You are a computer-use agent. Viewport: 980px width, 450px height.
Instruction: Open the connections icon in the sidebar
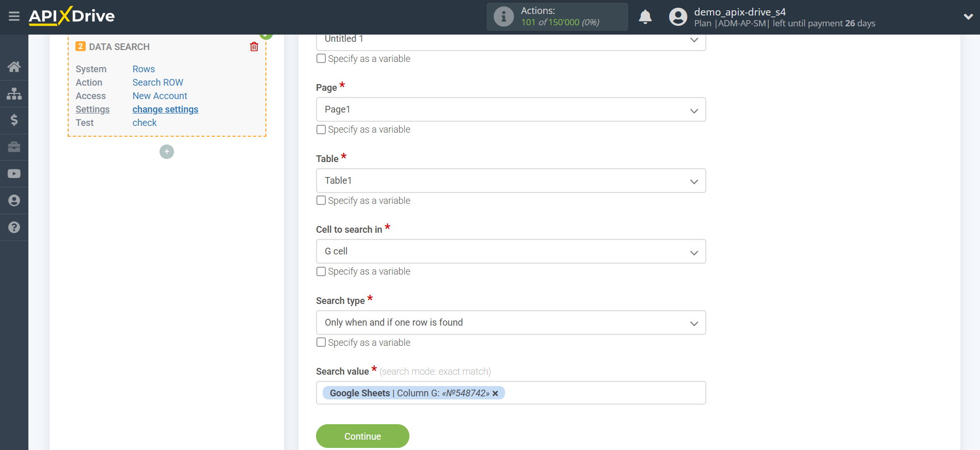coord(14,93)
